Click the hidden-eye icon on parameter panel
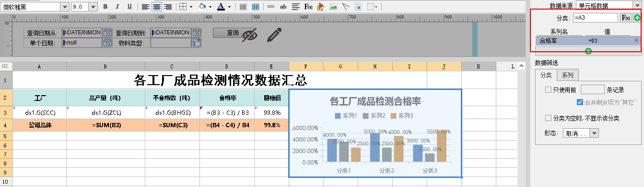644x187 pixels. [x=250, y=35]
